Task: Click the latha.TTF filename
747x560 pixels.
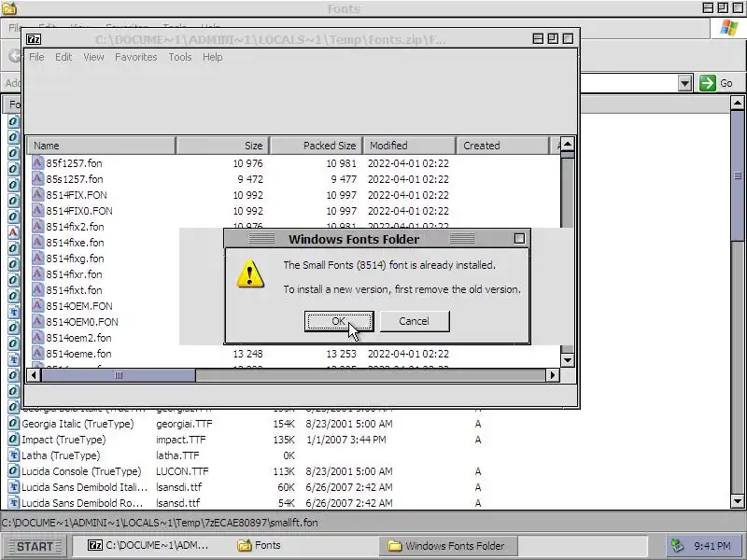Action: coord(177,455)
